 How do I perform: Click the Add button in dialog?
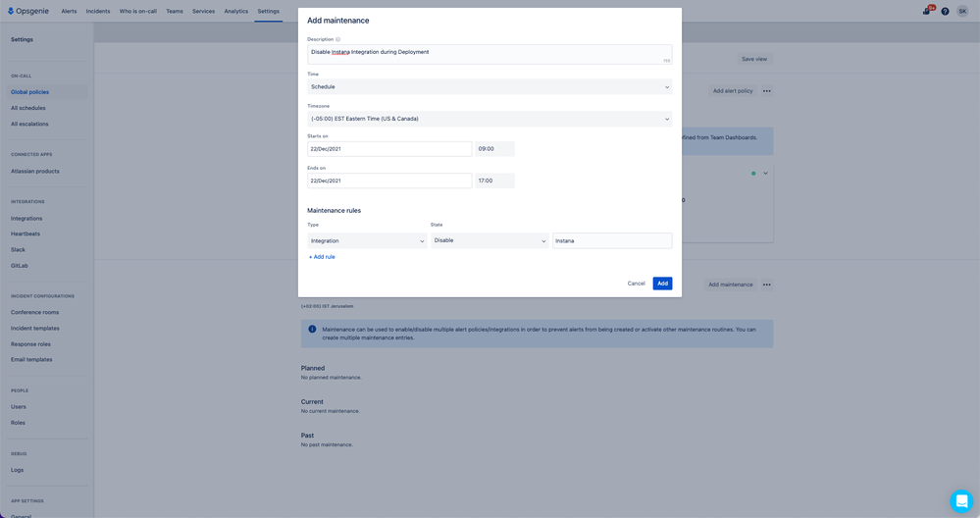click(662, 284)
